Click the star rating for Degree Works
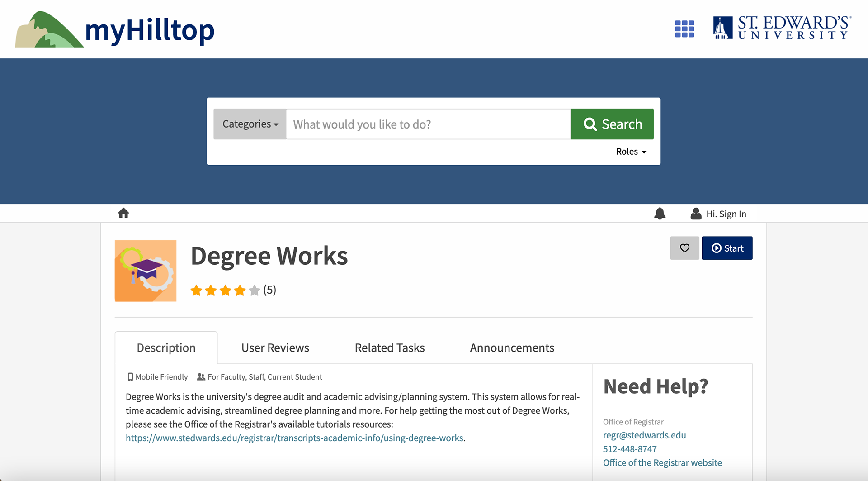Viewport: 868px width, 481px height. [225, 290]
